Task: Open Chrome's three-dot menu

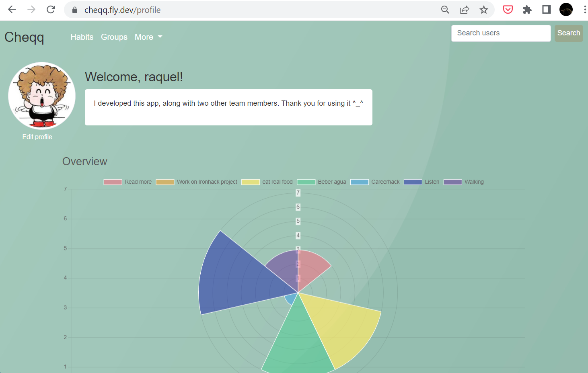Action: (585, 9)
